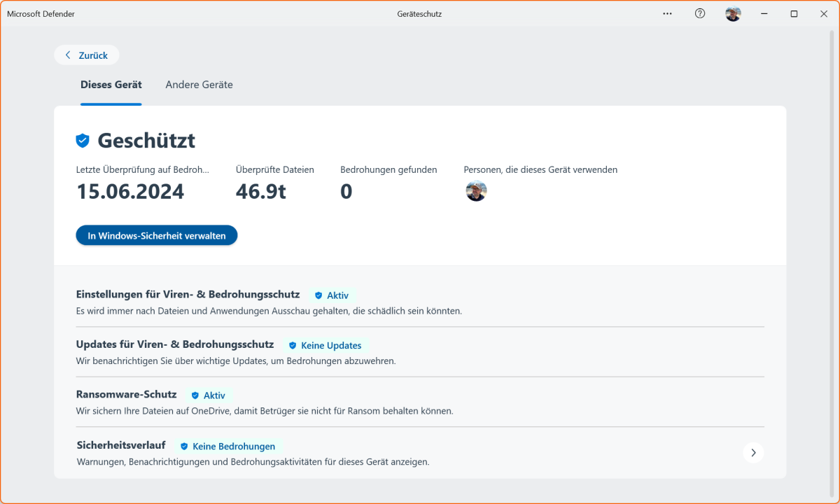Image resolution: width=840 pixels, height=504 pixels.
Task: Open the account profile picture in the title bar
Action: [x=733, y=13]
